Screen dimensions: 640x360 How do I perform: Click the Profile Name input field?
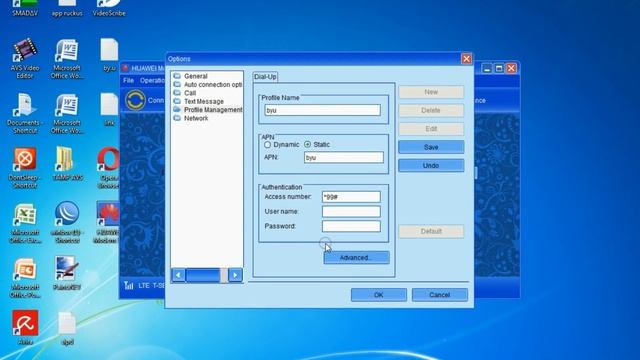coord(322,110)
